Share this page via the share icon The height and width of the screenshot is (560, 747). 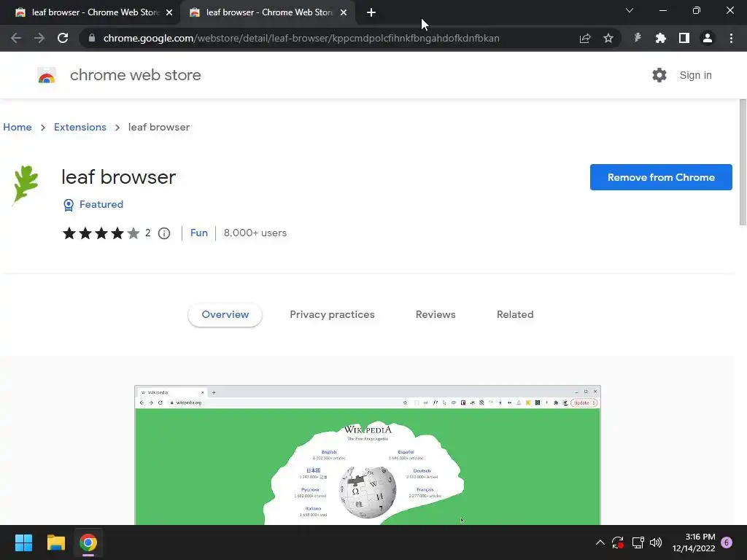tap(585, 38)
